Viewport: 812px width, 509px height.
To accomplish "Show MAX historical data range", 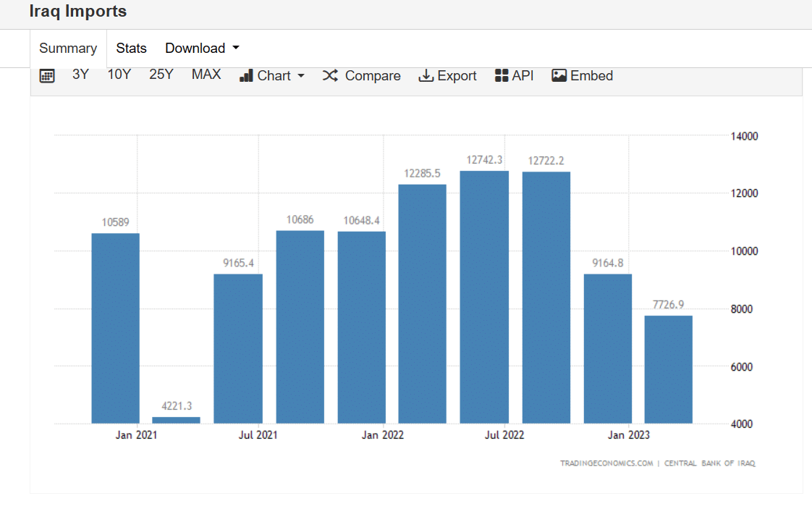I will coord(206,75).
